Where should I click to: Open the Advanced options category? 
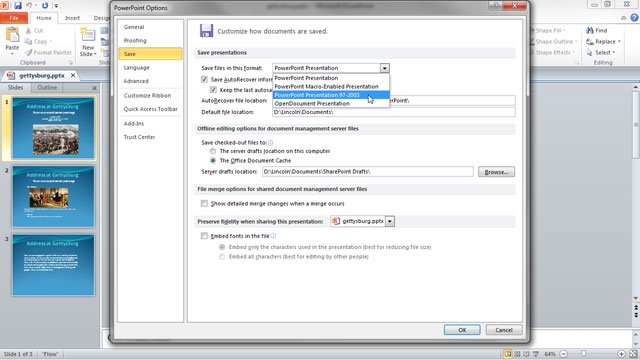150,81
